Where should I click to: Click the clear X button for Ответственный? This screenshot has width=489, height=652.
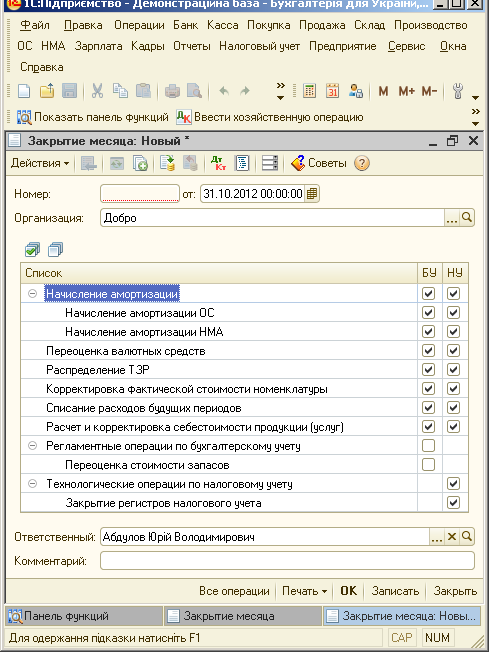pos(452,537)
